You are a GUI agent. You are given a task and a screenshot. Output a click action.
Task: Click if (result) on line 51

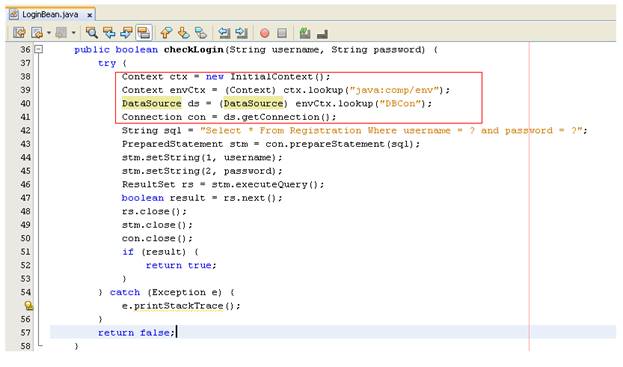pos(154,252)
